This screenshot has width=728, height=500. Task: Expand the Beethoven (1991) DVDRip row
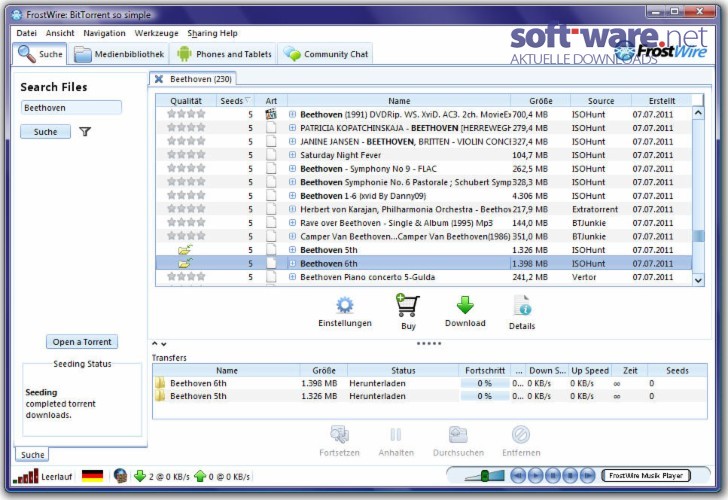pyautogui.click(x=292, y=114)
